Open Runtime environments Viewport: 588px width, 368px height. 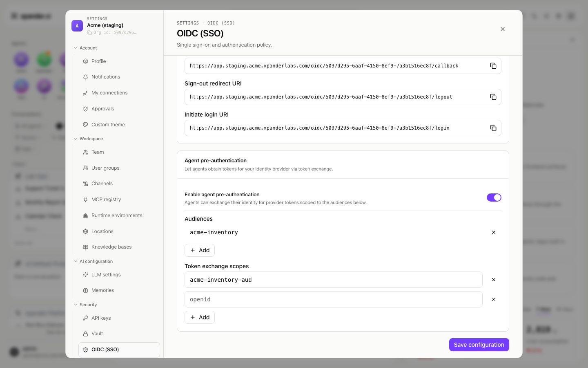(x=119, y=215)
